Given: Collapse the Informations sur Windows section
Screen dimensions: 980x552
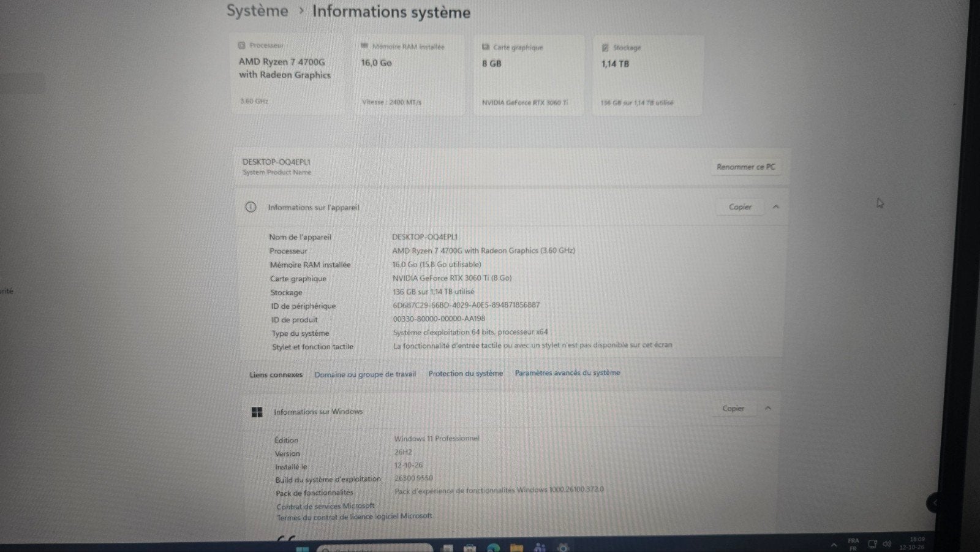Looking at the screenshot, I should (x=768, y=408).
